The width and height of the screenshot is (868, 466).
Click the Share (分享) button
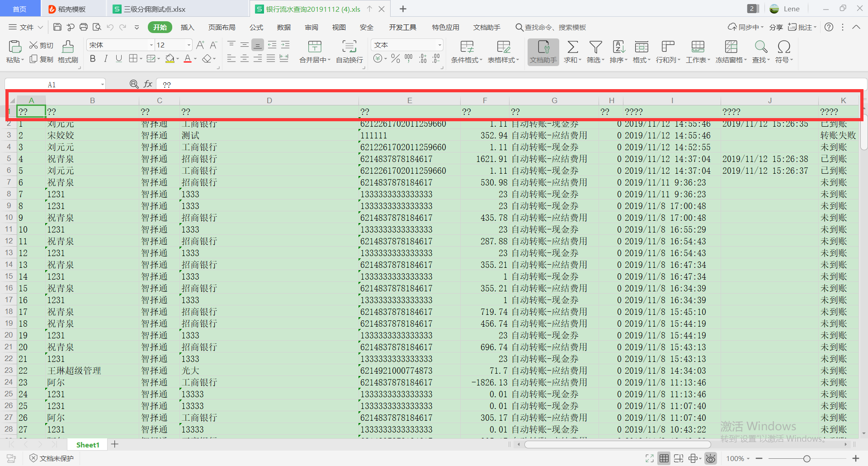[776, 28]
